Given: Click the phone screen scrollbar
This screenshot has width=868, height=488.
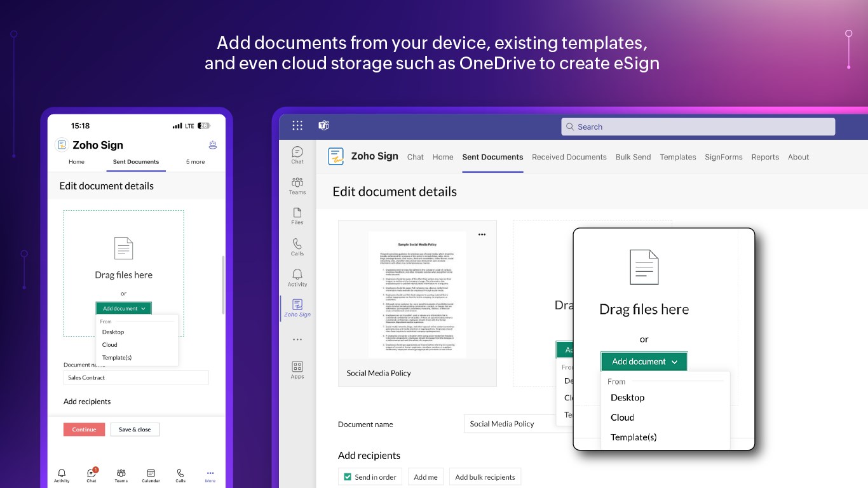Looking at the screenshot, I should (222, 285).
